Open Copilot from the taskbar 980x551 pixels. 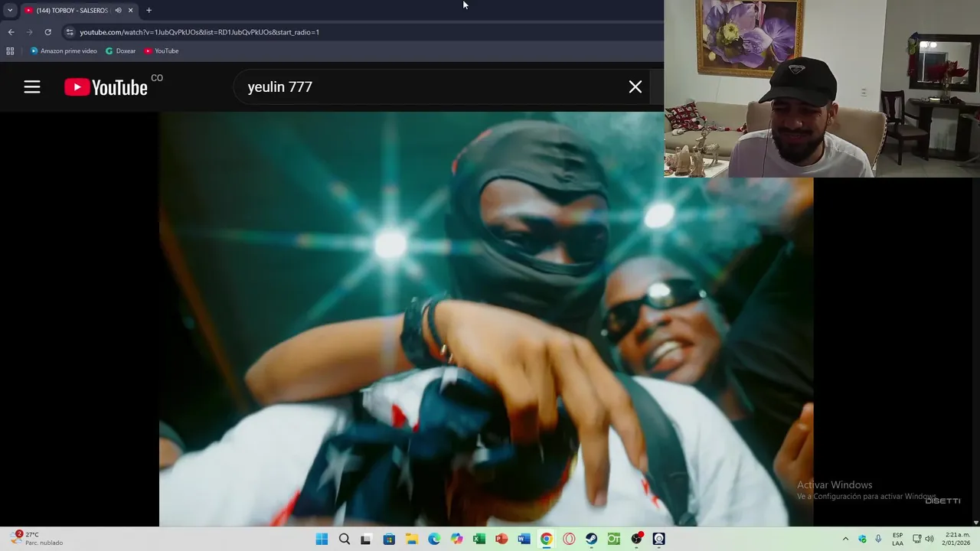click(x=457, y=539)
